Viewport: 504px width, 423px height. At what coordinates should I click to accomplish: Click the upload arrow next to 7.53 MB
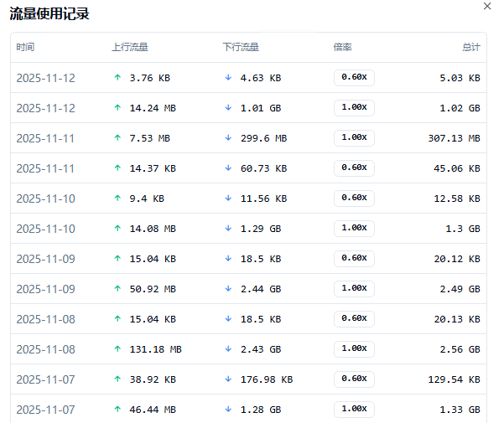117,138
